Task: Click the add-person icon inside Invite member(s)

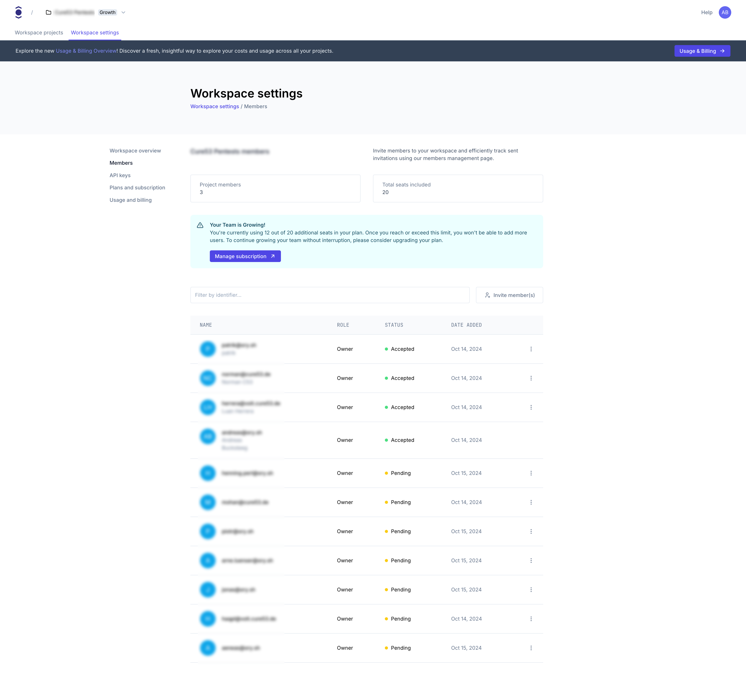Action: (x=488, y=295)
